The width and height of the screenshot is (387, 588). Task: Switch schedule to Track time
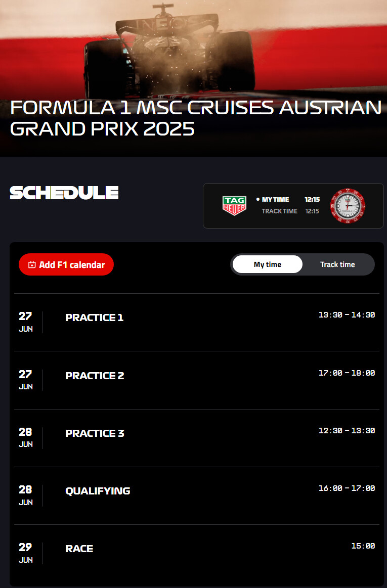click(337, 264)
